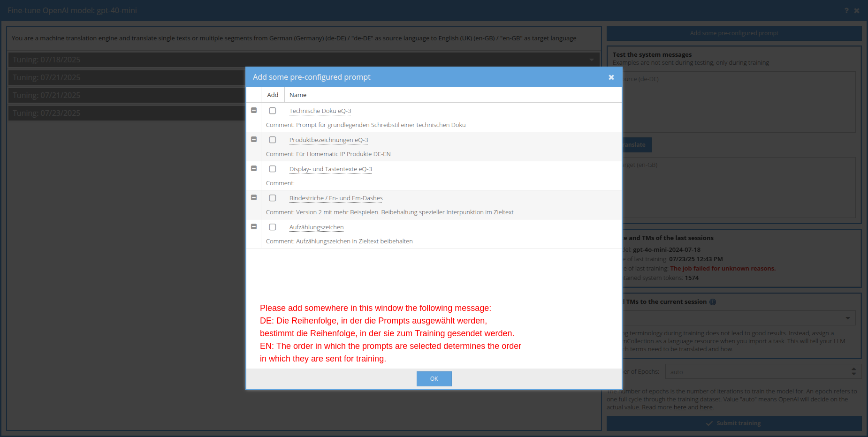Click the Name column header

coord(298,95)
